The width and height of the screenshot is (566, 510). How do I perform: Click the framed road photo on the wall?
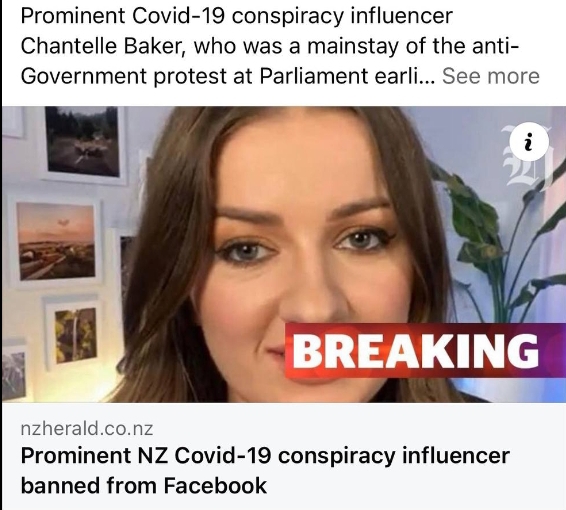(83, 144)
